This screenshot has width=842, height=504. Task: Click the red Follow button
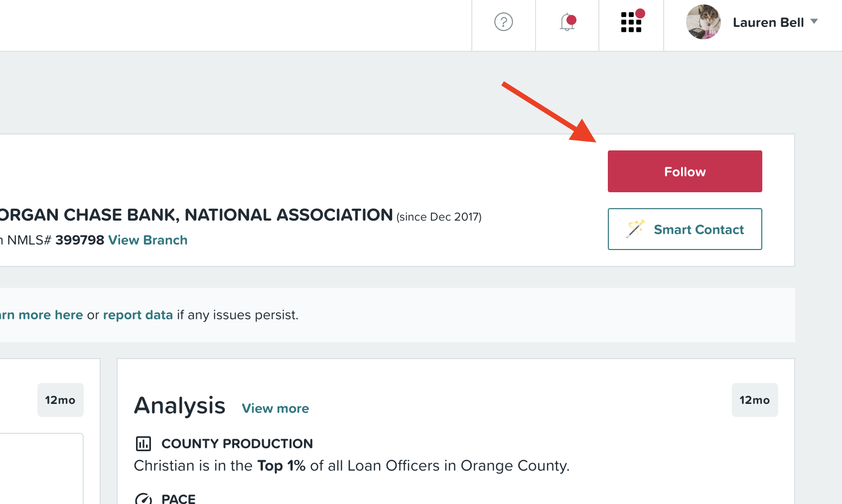pos(685,171)
